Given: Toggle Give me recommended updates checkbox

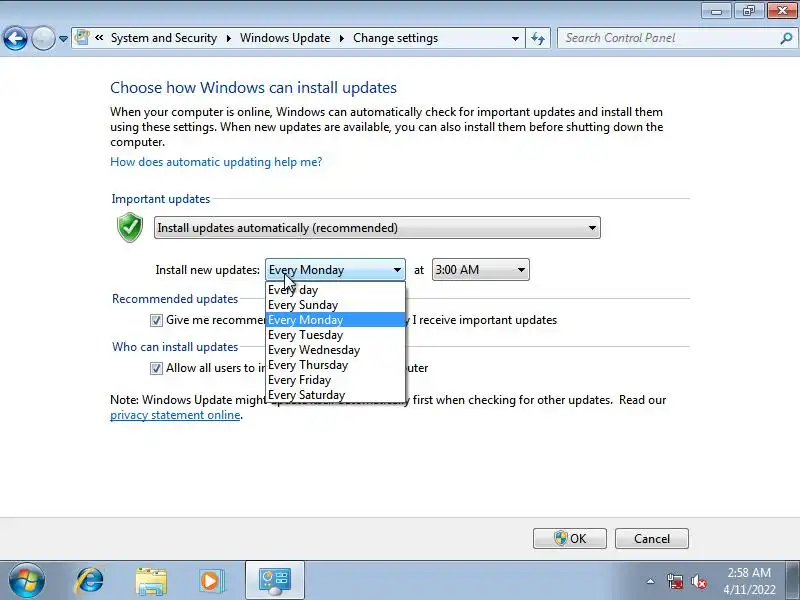Looking at the screenshot, I should pyautogui.click(x=156, y=320).
